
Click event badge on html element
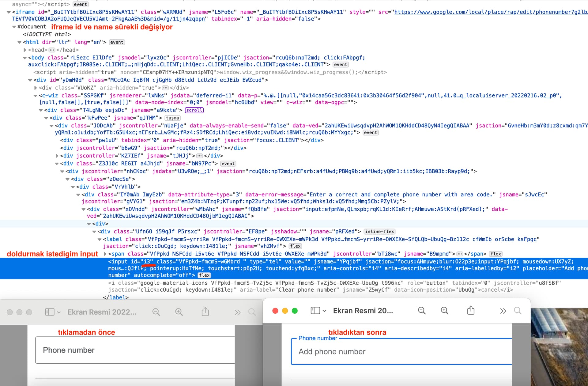(117, 42)
